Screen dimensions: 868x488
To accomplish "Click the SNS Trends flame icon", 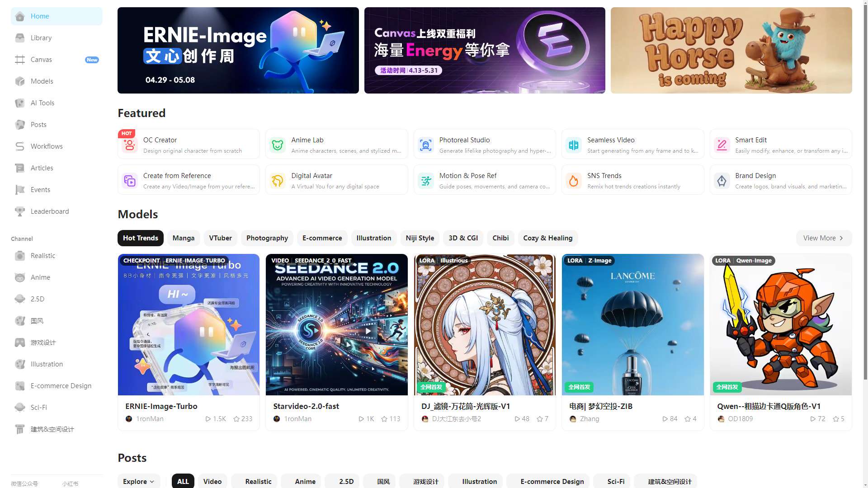I will [574, 181].
